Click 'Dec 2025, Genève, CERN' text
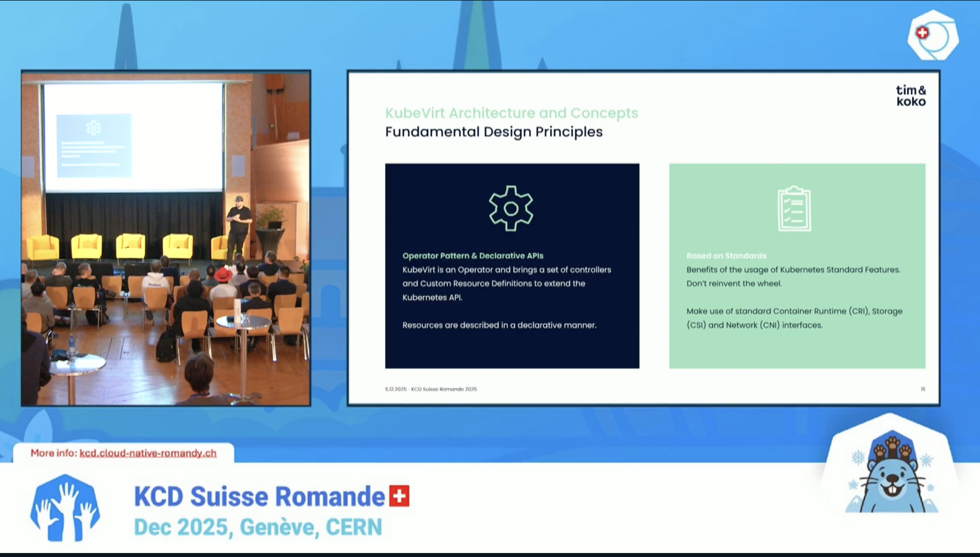The image size is (980, 557). pyautogui.click(x=258, y=527)
